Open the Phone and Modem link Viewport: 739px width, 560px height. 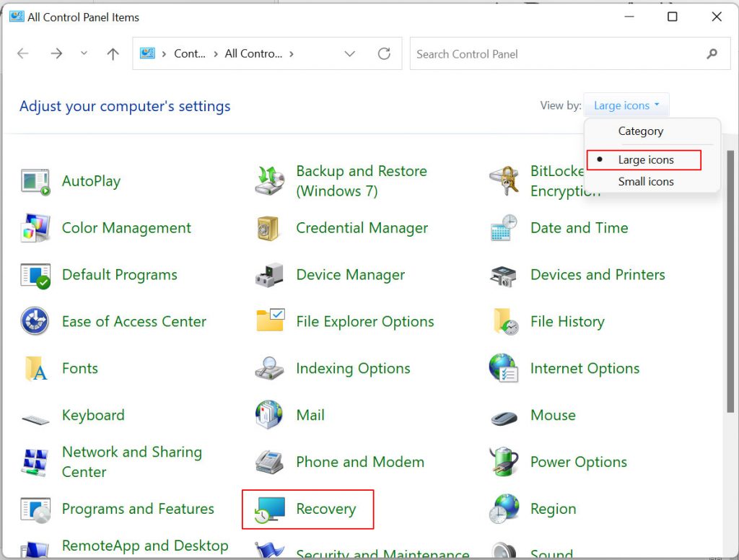click(361, 462)
